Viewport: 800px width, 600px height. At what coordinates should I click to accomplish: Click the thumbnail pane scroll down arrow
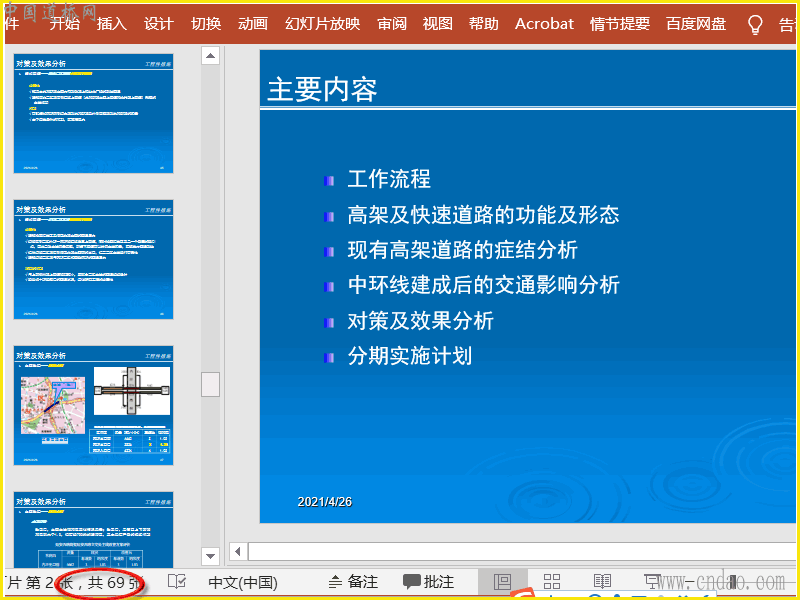[210, 556]
